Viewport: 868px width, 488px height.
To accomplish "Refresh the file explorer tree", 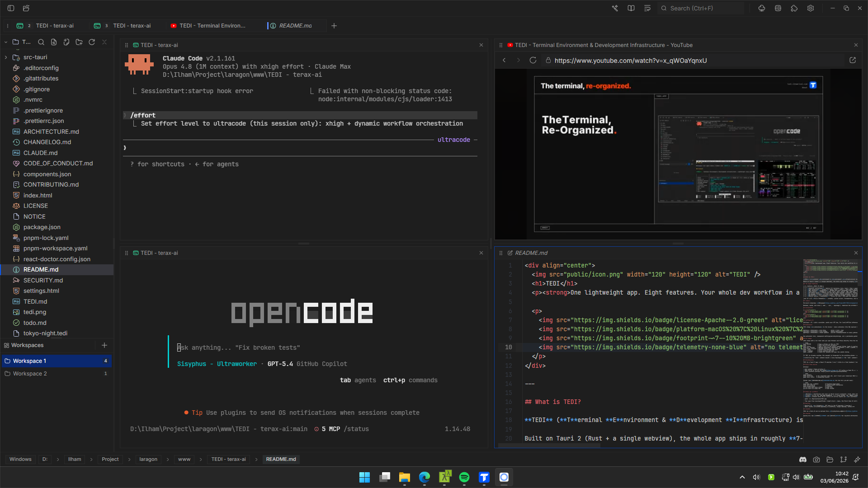I will point(92,42).
